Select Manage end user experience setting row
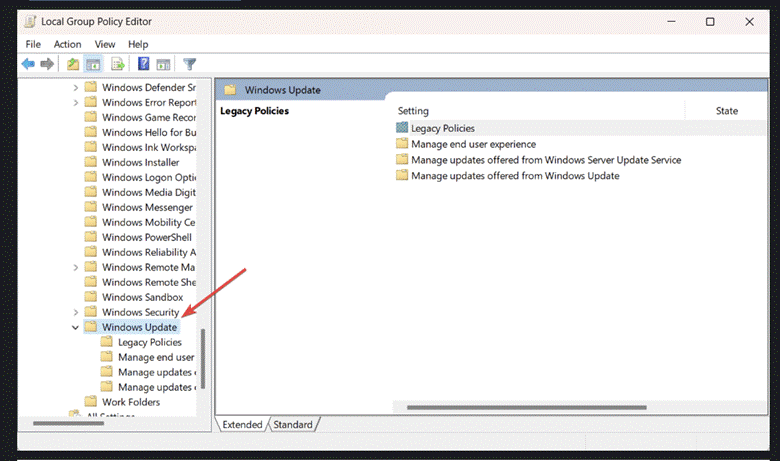This screenshot has height=461, width=780. (x=474, y=144)
